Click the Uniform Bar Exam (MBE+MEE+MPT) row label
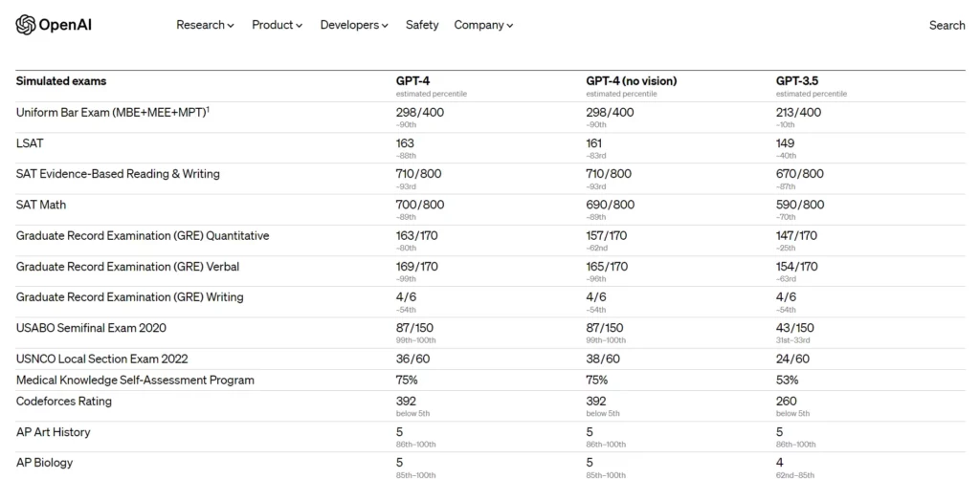 pyautogui.click(x=111, y=113)
